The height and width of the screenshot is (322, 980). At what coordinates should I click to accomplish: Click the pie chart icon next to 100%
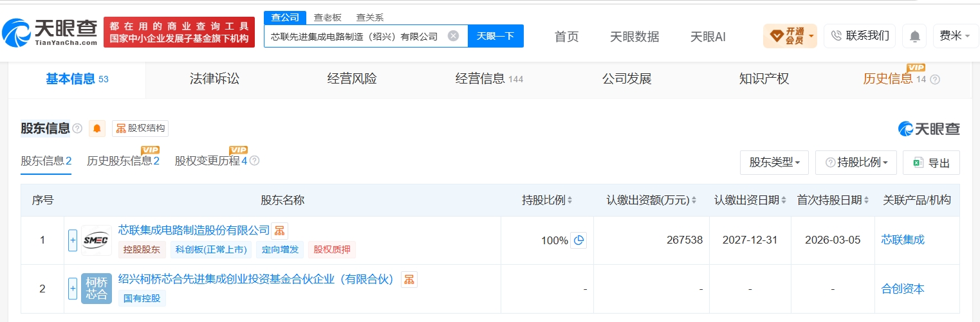pyautogui.click(x=578, y=240)
